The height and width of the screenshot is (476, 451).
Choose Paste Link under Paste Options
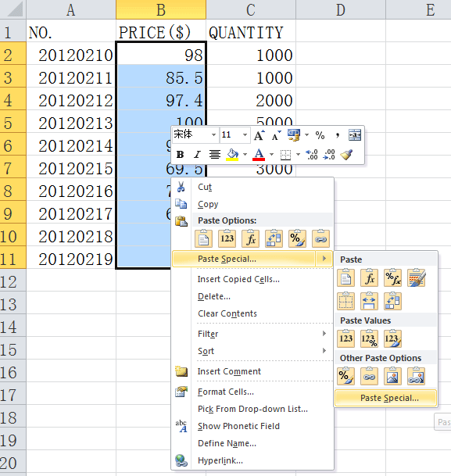click(320, 239)
